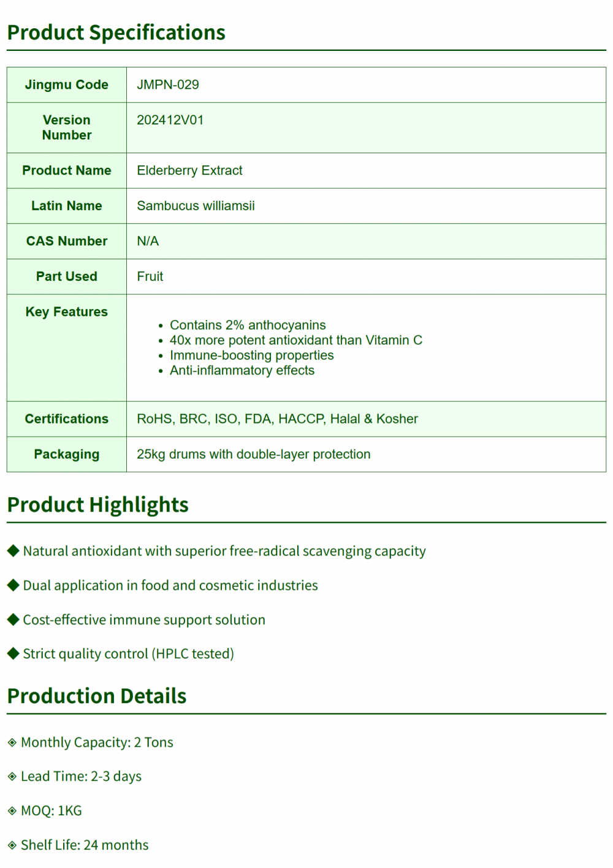Click the Certifications row label
Viewport: 613px width, 868px height.
[x=66, y=419]
